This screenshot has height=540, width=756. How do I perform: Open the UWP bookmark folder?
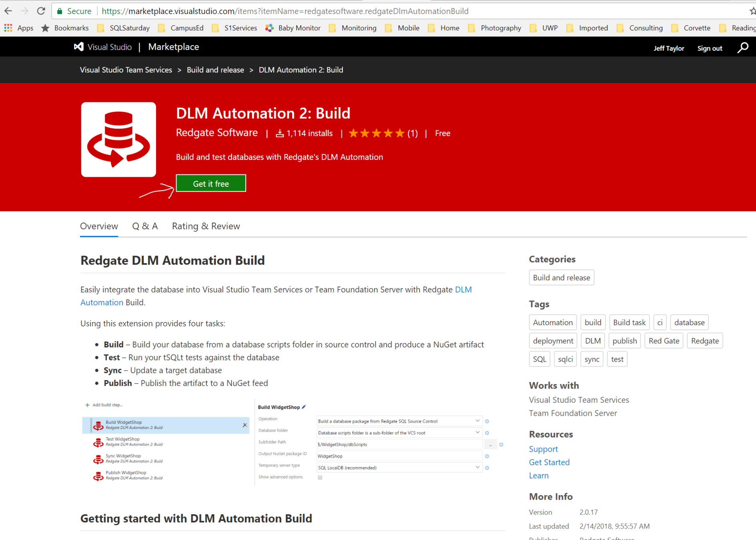point(543,28)
